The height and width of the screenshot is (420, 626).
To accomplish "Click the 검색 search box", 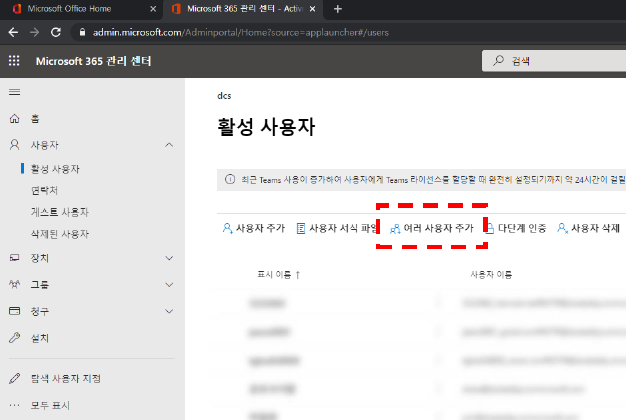I will (x=554, y=61).
